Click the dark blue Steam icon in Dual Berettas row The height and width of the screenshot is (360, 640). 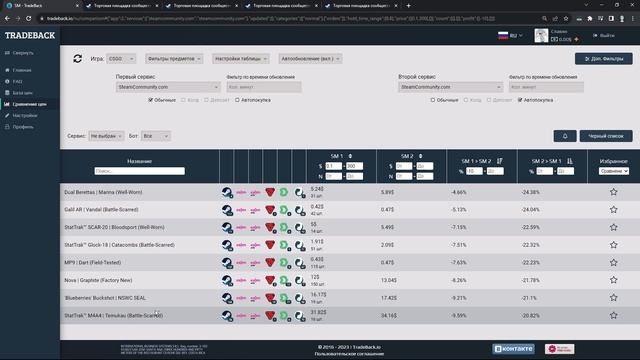click(x=227, y=192)
